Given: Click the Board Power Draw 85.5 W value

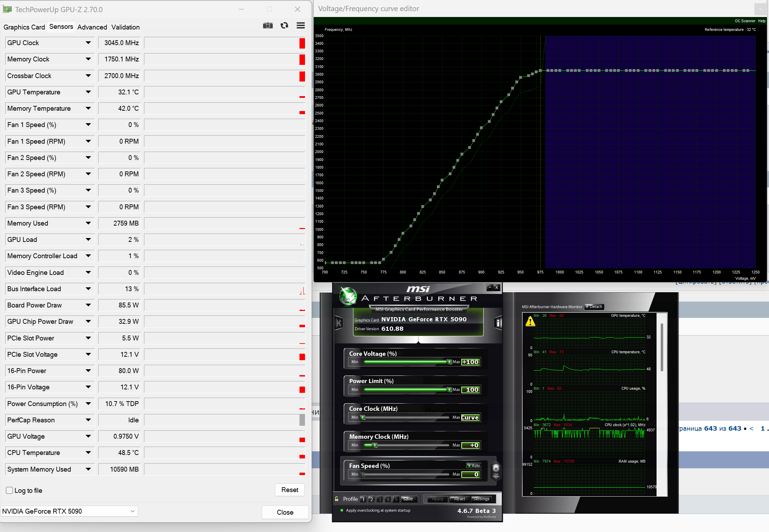Looking at the screenshot, I should pyautogui.click(x=119, y=305).
